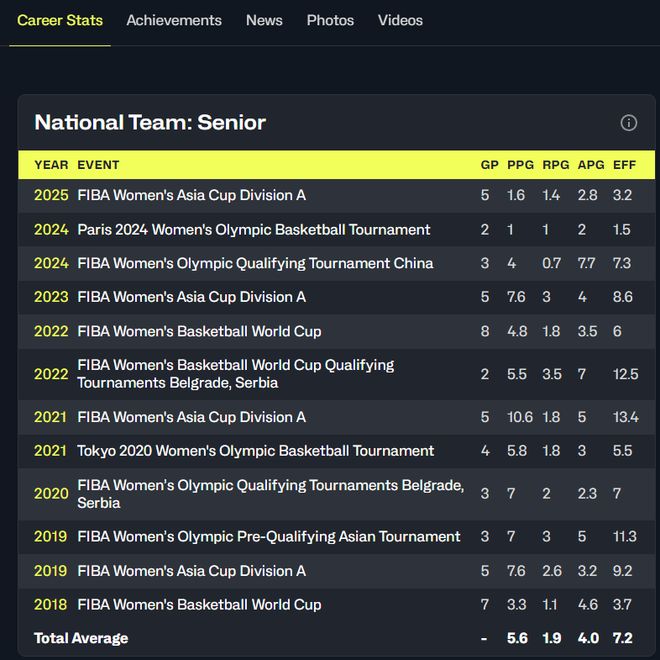Select 2022 FIBA Women's Basketball World Cup
Image resolution: width=660 pixels, height=660 pixels.
(x=199, y=331)
